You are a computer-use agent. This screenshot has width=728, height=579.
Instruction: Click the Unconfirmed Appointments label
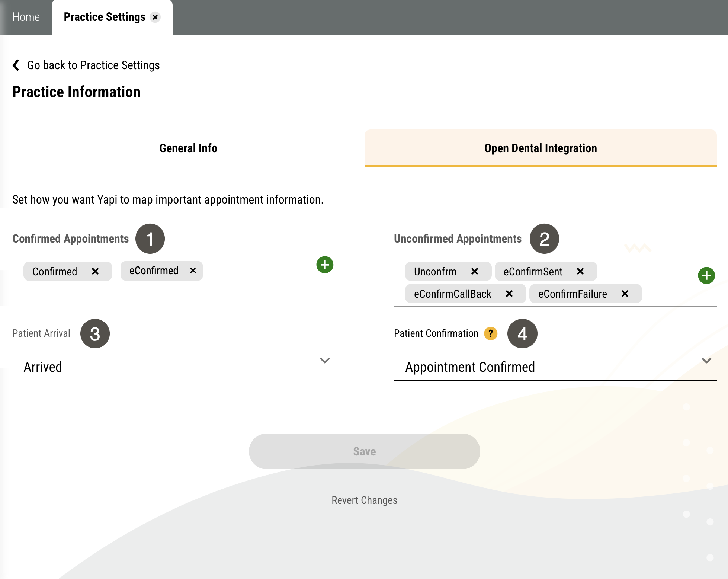458,239
